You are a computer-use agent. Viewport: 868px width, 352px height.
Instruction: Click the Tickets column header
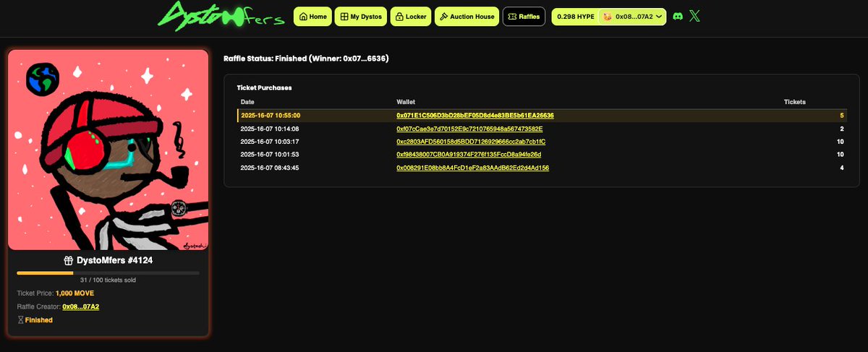point(795,102)
